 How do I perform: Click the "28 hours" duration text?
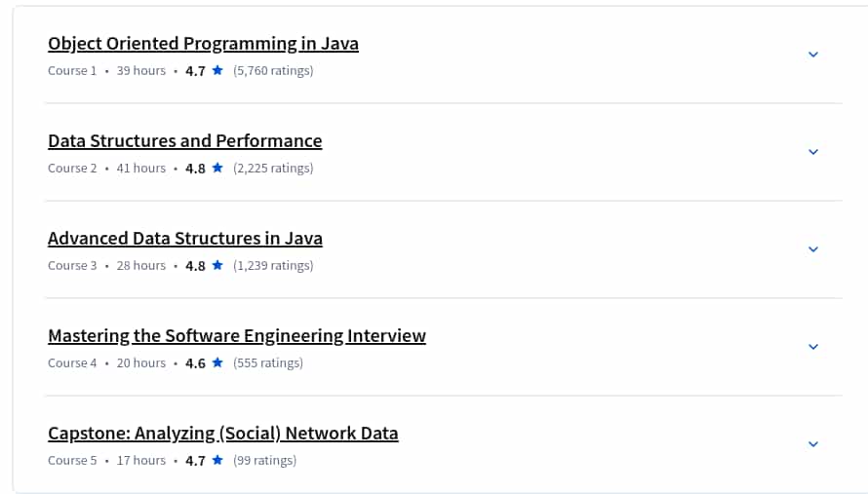(141, 266)
